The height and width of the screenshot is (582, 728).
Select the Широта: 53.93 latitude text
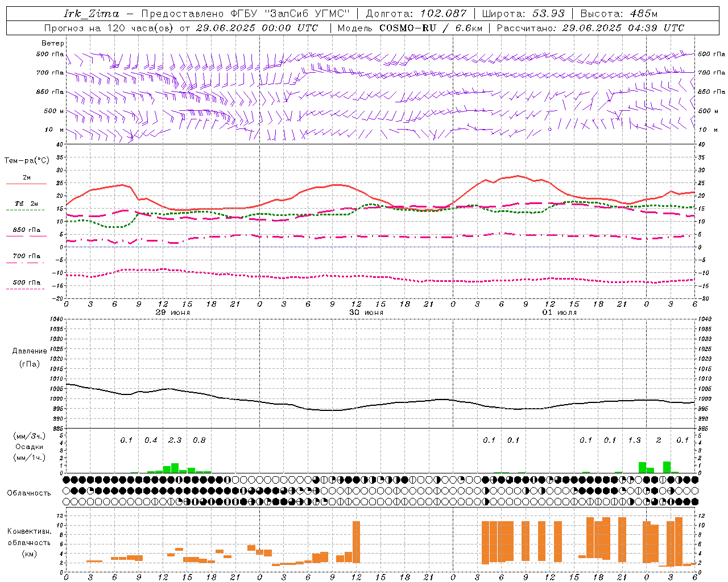[x=523, y=14]
